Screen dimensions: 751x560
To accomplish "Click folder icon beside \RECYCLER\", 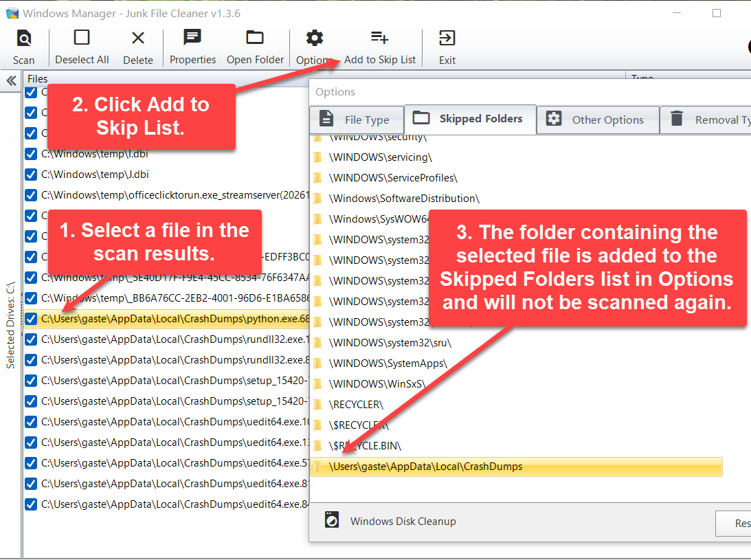I will 317,404.
